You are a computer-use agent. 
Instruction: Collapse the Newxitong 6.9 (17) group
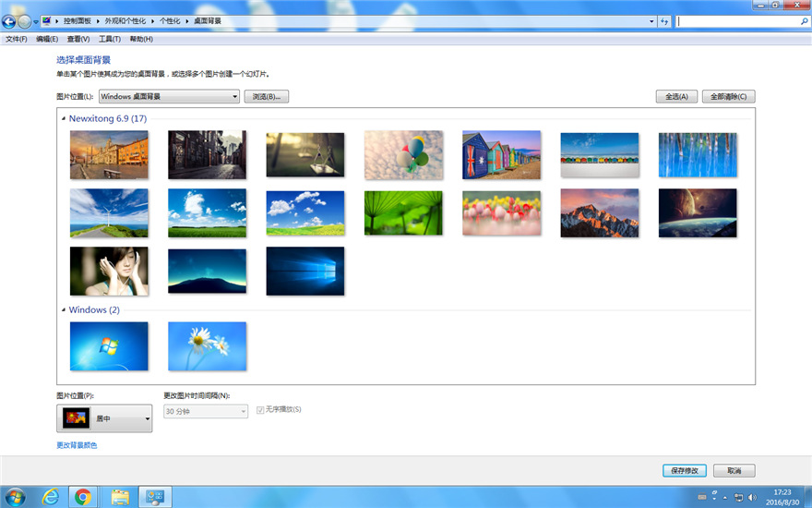coord(64,119)
